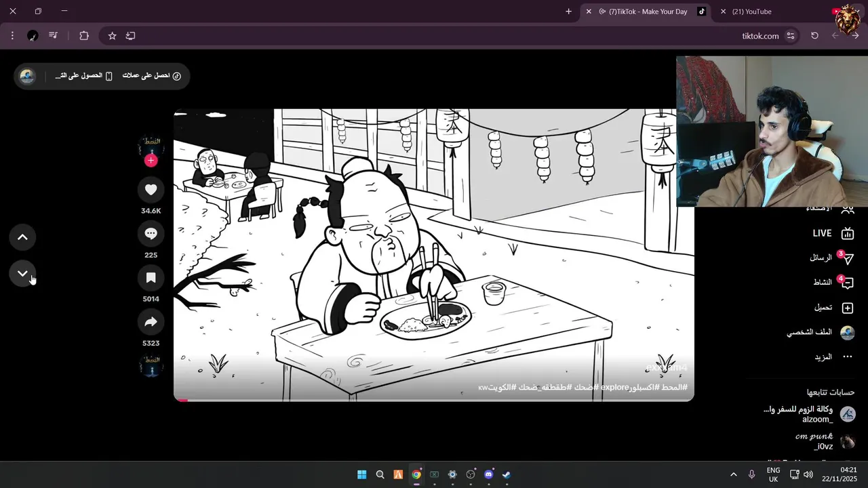Go forward with the right arrow button

point(855,36)
